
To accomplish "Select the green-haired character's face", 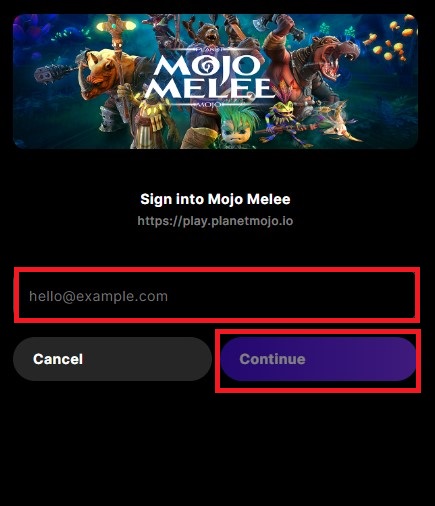I will tap(233, 132).
